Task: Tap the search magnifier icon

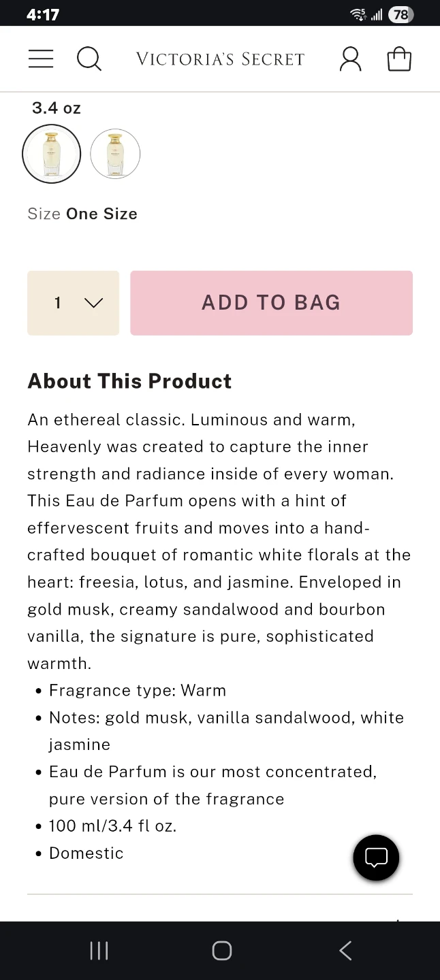Action: pos(89,59)
